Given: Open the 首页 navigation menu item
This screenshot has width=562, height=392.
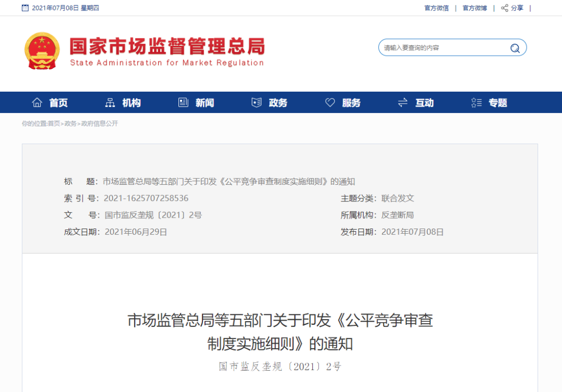Looking at the screenshot, I should tap(58, 103).
